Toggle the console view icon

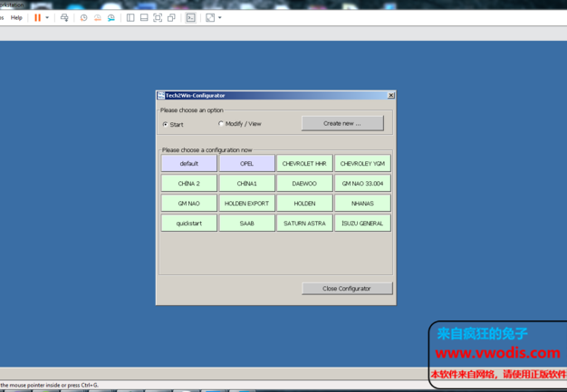point(190,18)
